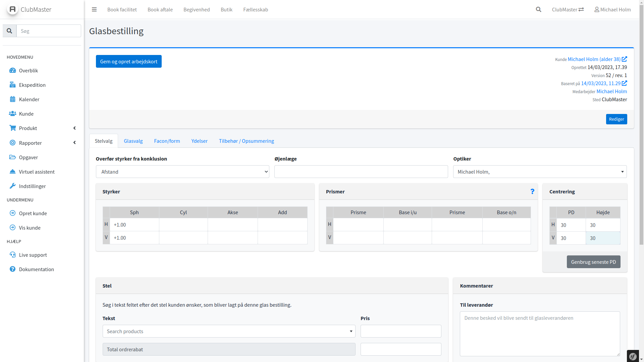
Task: Open customer external link icon beside Michael Holm
Action: 624,59
